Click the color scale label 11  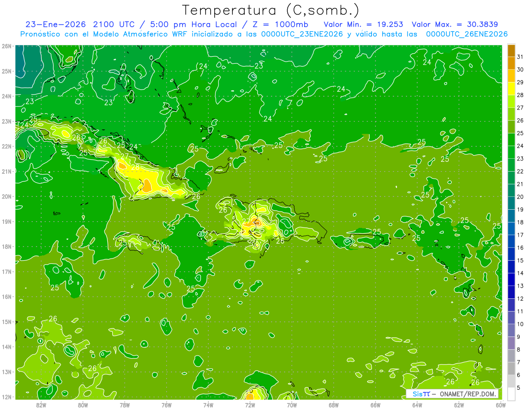(520, 311)
